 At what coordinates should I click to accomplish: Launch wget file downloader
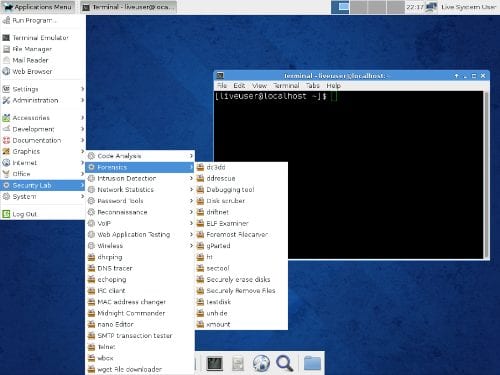tap(140, 369)
